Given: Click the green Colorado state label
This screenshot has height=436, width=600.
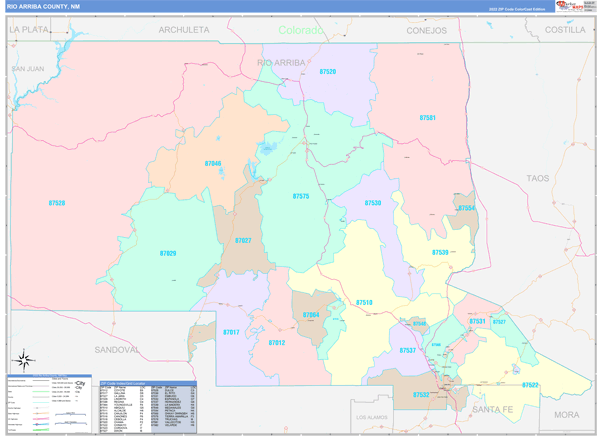Looking at the screenshot, I should click(301, 30).
